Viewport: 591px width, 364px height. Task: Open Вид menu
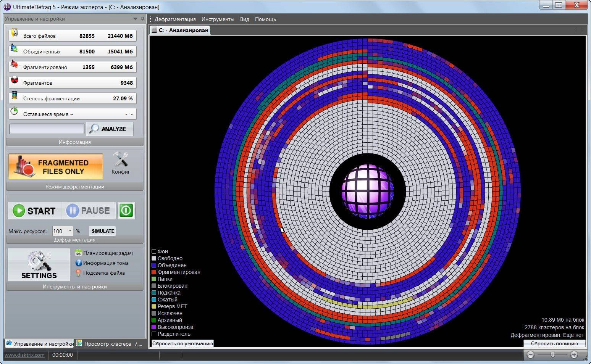click(244, 19)
